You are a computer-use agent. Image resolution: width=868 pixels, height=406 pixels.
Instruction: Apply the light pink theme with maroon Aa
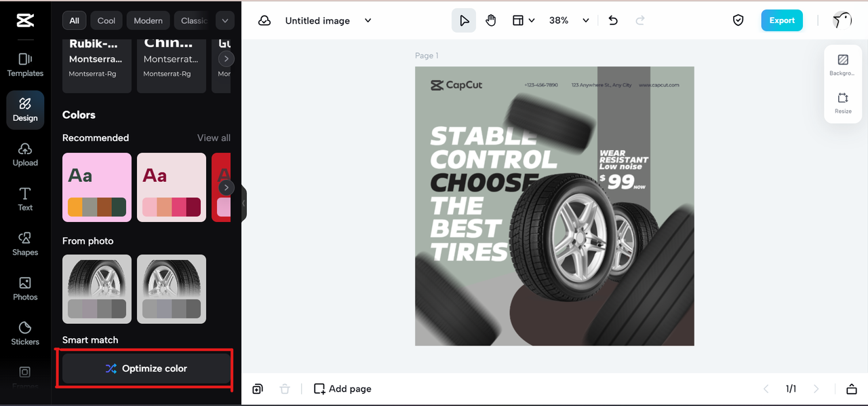(172, 187)
